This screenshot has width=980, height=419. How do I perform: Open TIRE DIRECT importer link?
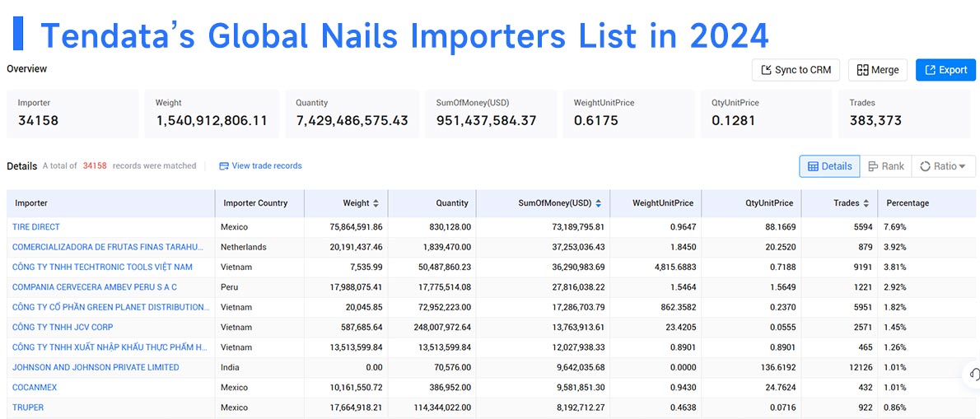(36, 226)
